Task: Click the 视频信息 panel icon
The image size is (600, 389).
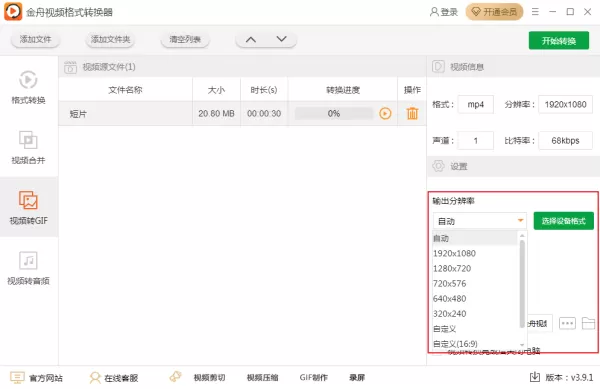Action: tap(438, 67)
